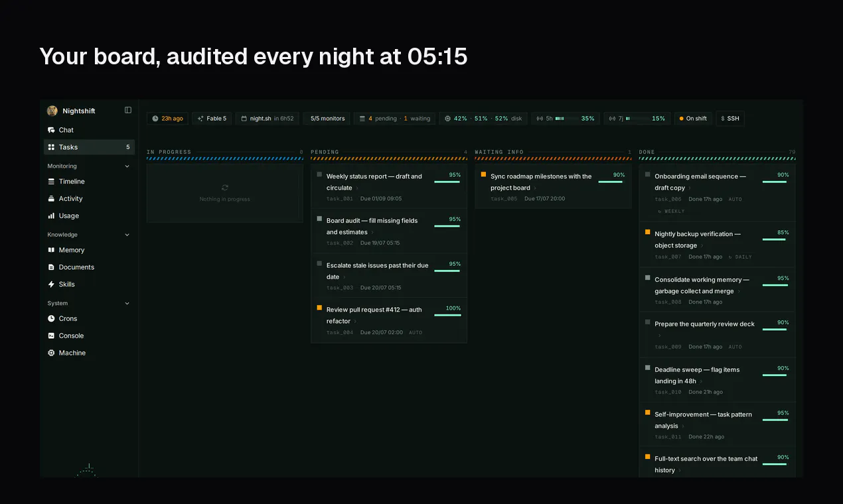Click the 5/5 monitors chip
This screenshot has height=504, width=843.
click(327, 119)
